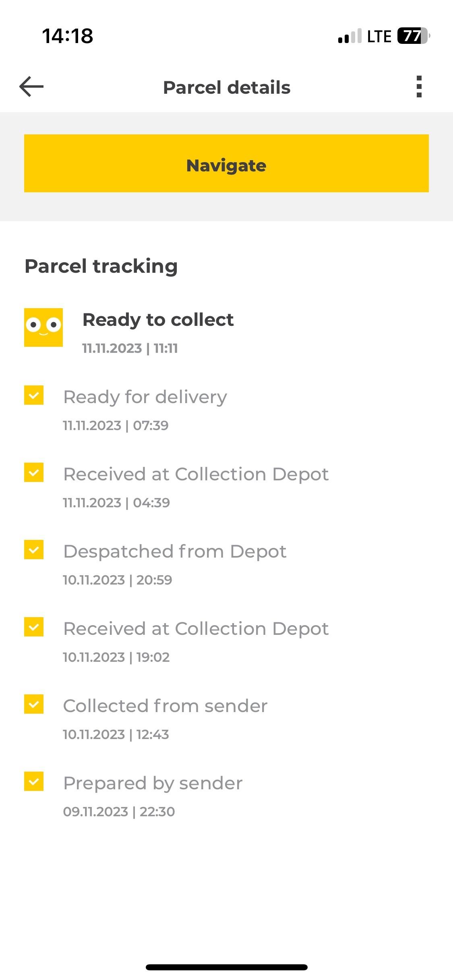Tap the Collected from sender checkmark
453x980 pixels.
[34, 704]
